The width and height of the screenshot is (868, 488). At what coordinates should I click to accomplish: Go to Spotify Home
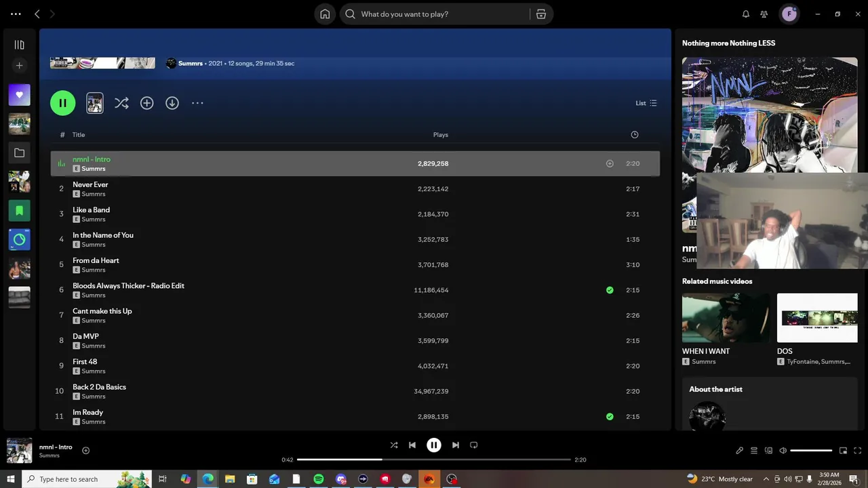click(325, 14)
